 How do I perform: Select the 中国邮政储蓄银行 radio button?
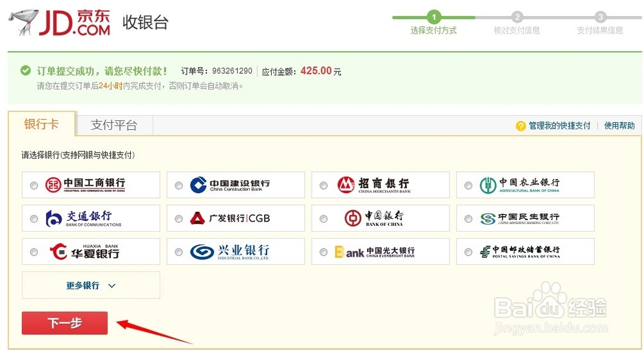[x=468, y=252]
